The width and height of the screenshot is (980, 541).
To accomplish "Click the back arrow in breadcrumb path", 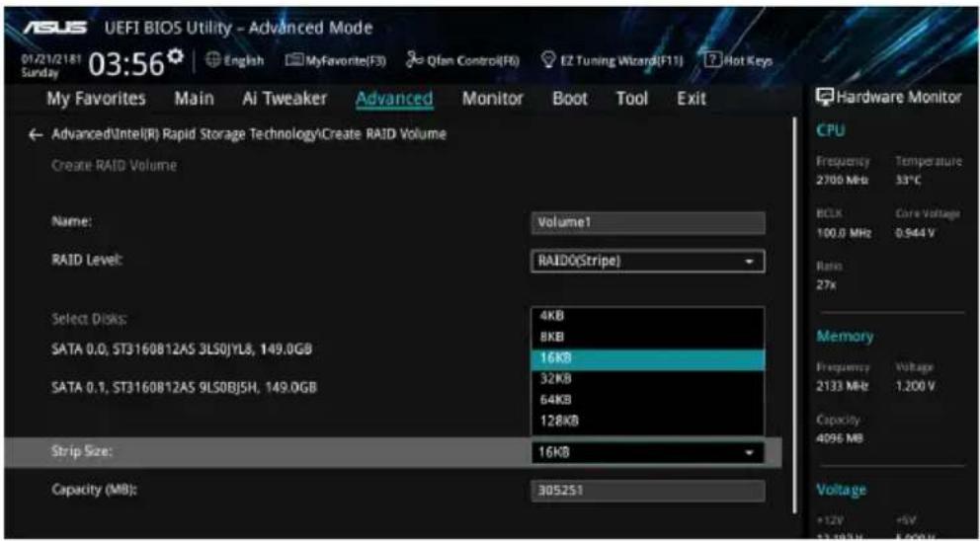I will (37, 134).
